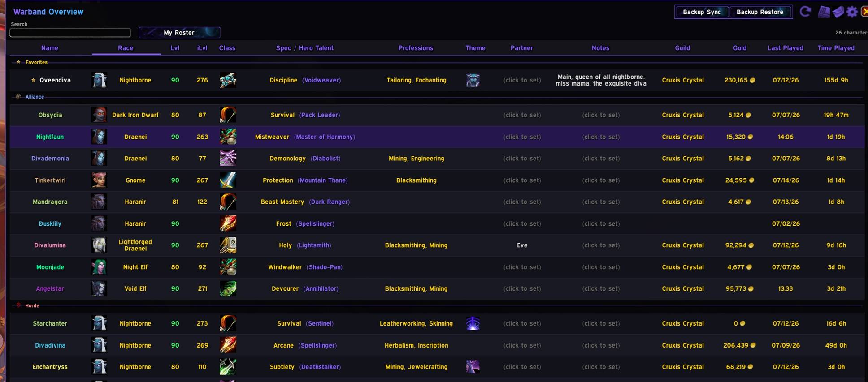
Task: Click the Backup Sync button
Action: point(702,12)
